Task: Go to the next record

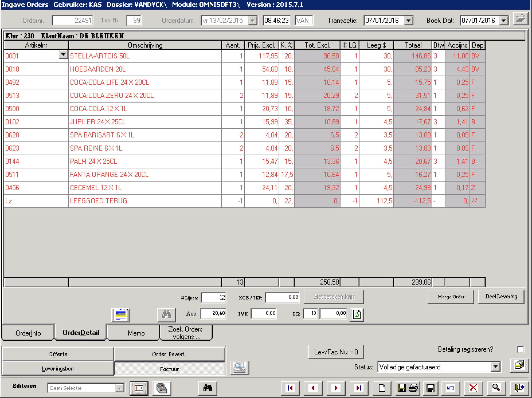Action: click(x=336, y=388)
